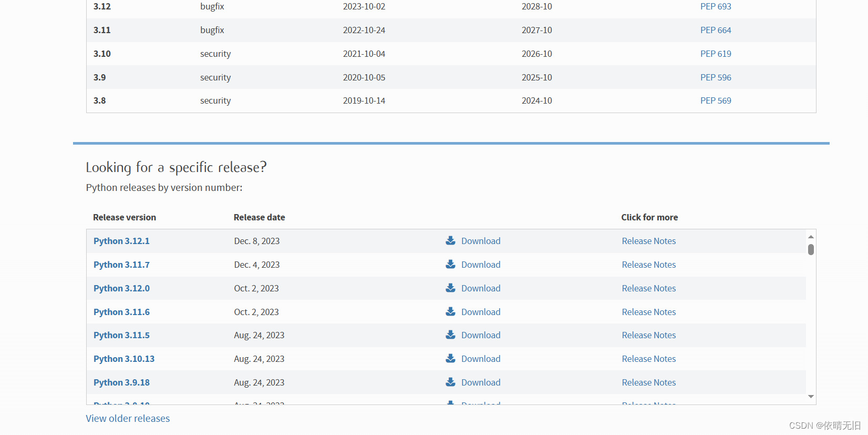Click the Release date column header

(260, 217)
